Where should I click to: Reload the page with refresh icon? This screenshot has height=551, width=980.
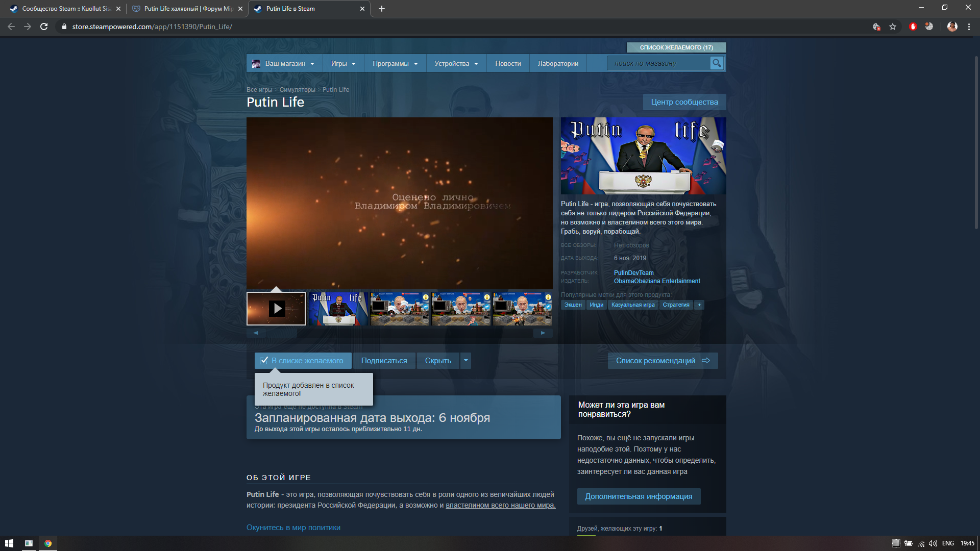pyautogui.click(x=44, y=27)
